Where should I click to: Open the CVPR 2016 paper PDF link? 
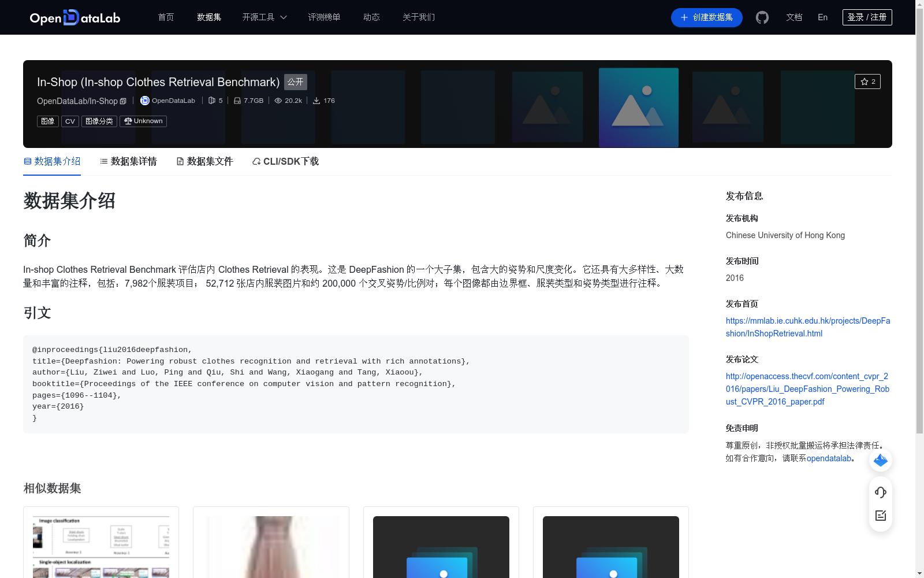(807, 389)
